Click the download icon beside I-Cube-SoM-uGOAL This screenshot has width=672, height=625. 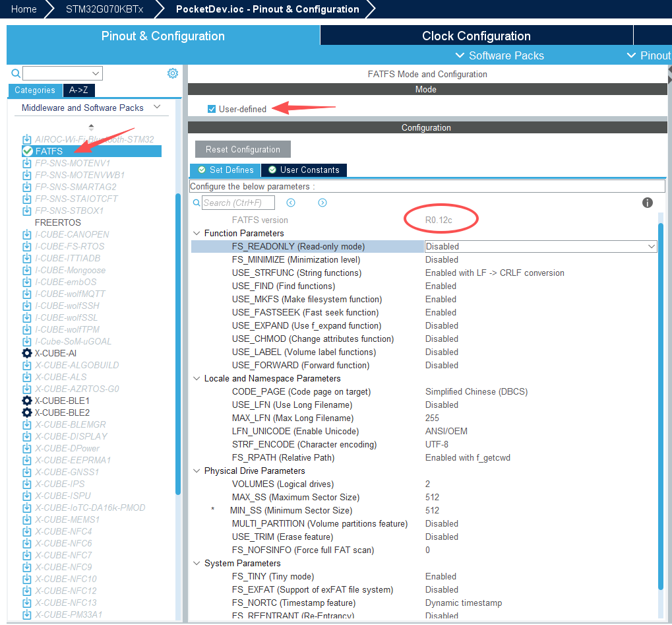tap(27, 341)
